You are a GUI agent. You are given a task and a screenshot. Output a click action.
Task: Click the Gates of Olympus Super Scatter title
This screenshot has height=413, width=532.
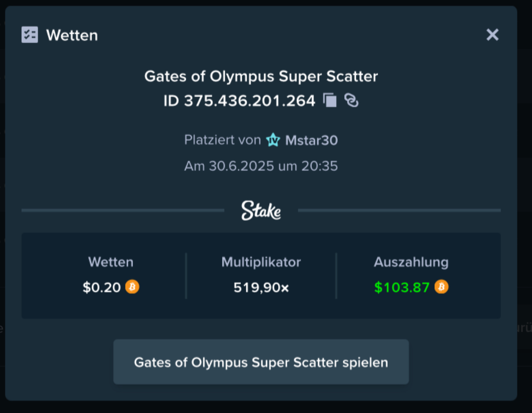pyautogui.click(x=261, y=76)
